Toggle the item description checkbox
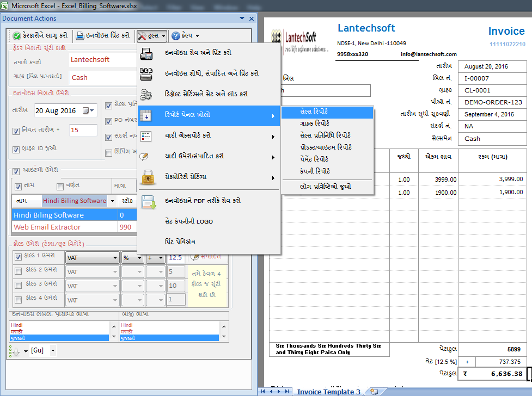The width and height of the screenshot is (532, 396). (x=60, y=187)
